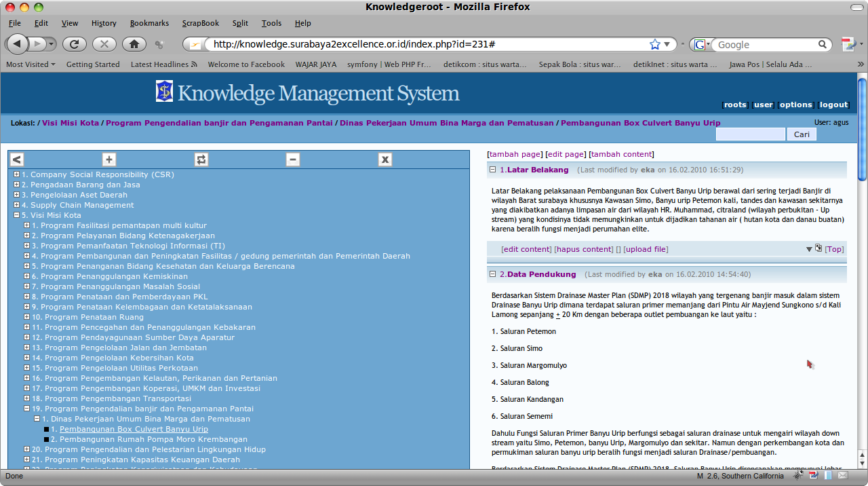Click the tree panel refresh arrows button
The width and height of the screenshot is (868, 486).
click(x=201, y=160)
